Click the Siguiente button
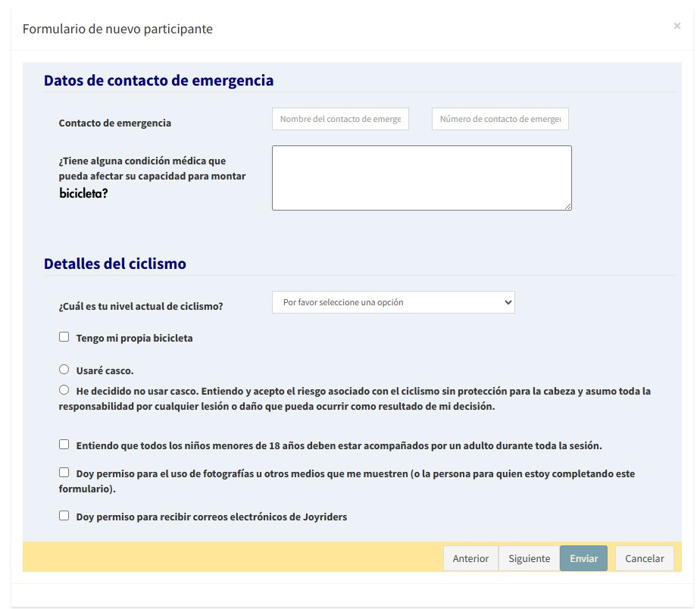700x609 pixels. 529,558
